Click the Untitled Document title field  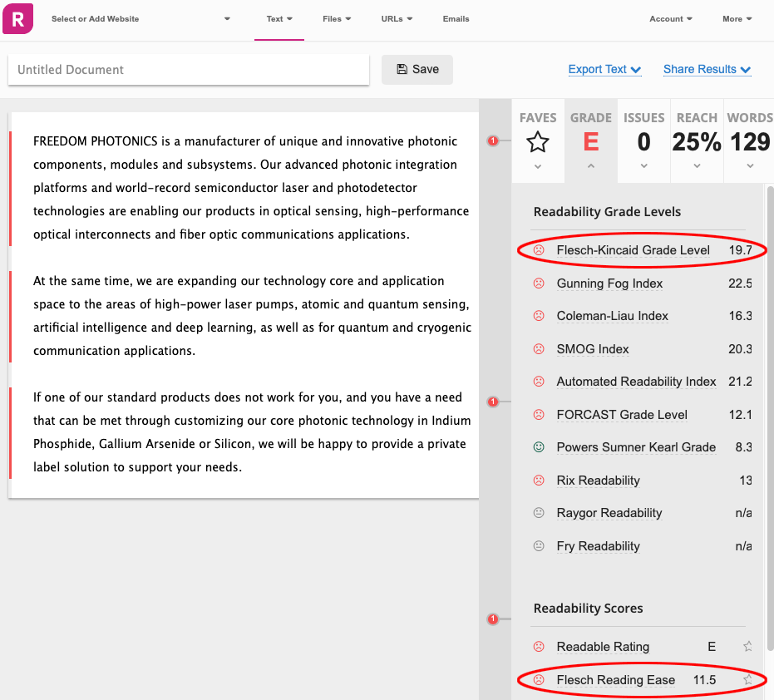(x=189, y=70)
